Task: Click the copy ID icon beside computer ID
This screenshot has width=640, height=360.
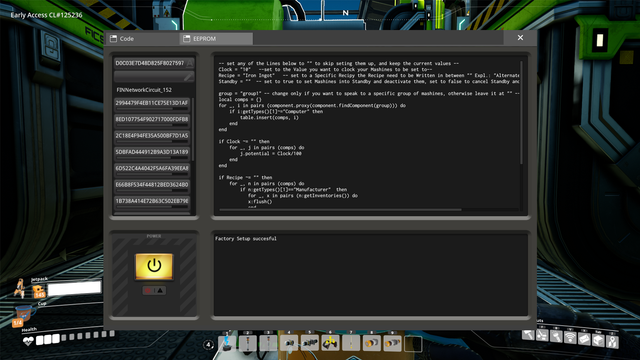Action: click(190, 63)
